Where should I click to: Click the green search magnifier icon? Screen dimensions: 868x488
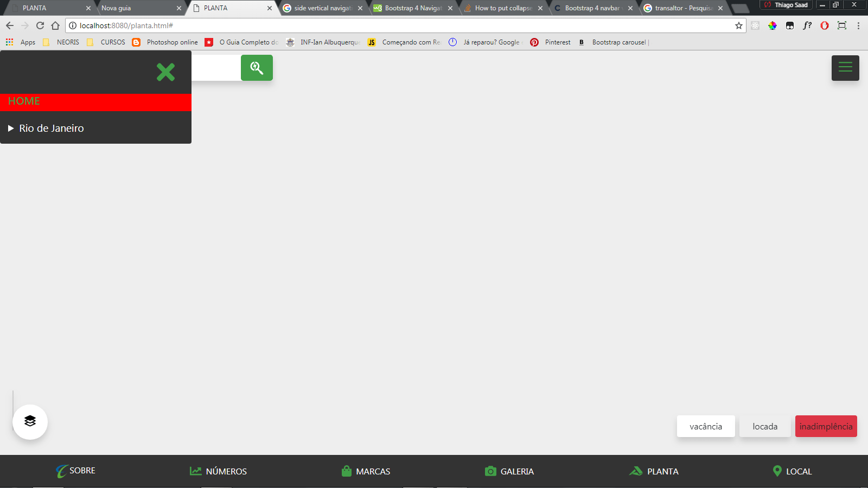[x=257, y=67]
